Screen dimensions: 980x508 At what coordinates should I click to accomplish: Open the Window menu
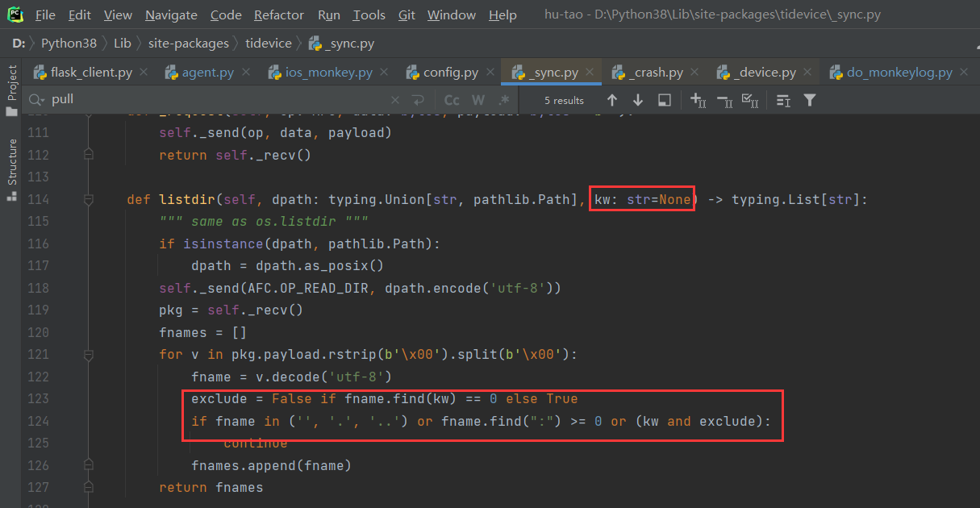(452, 15)
